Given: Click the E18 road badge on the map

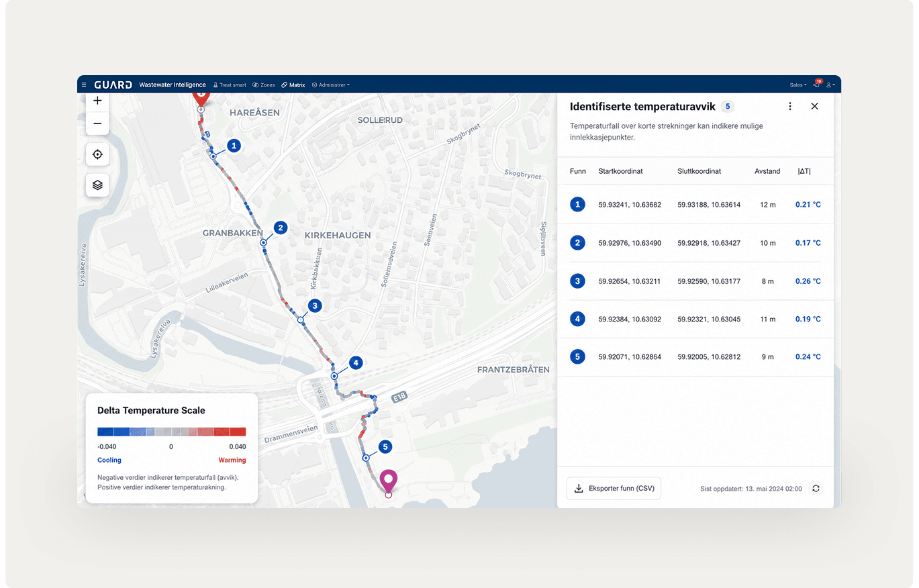Looking at the screenshot, I should [399, 399].
